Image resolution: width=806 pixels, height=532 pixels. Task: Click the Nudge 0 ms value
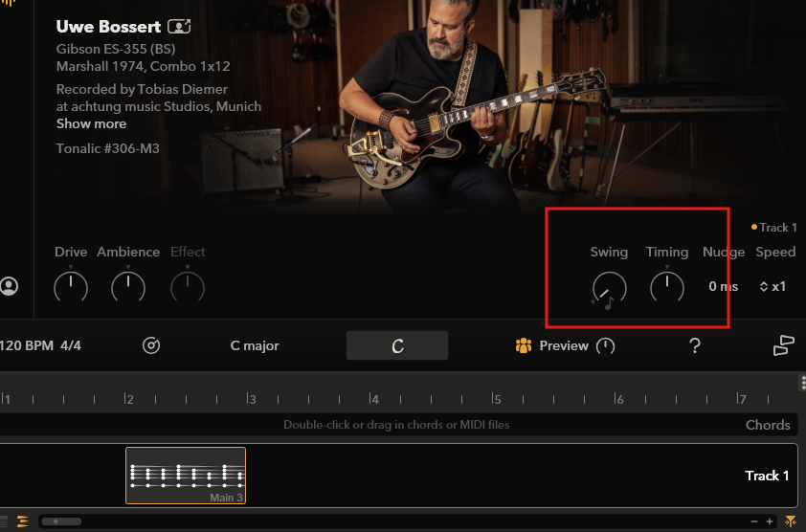723,286
